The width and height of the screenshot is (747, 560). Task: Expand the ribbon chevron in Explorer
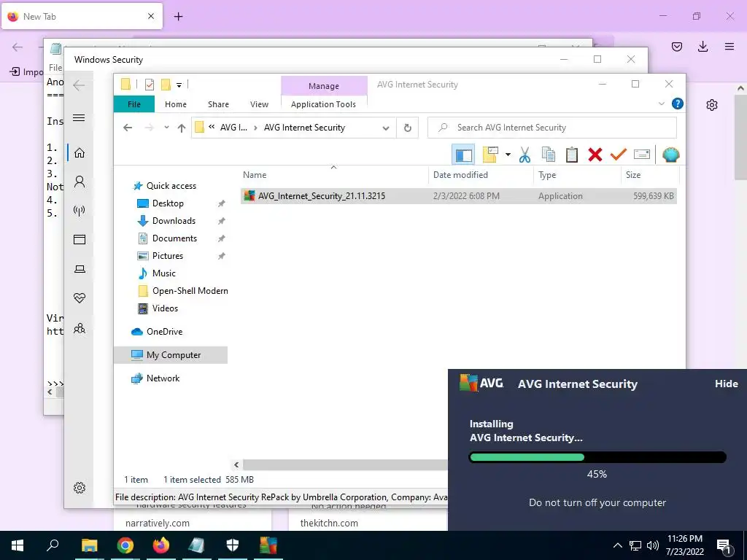[x=661, y=104]
